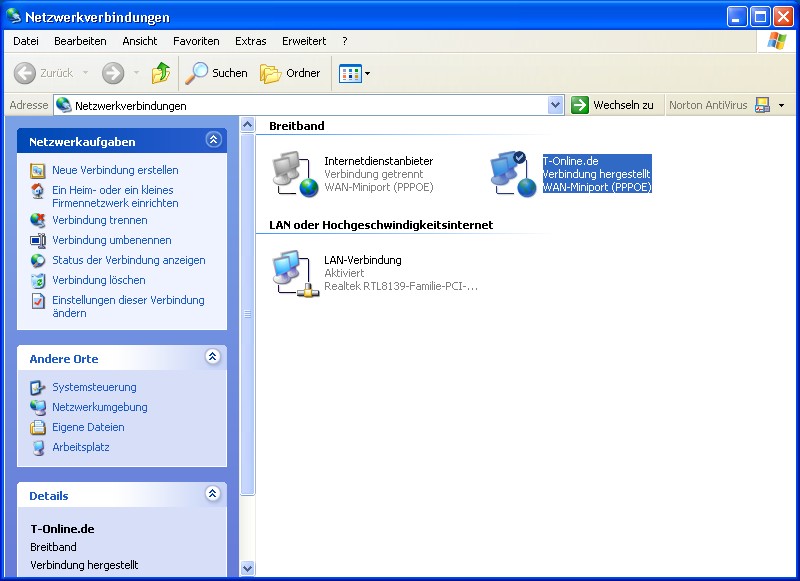800x581 pixels.
Task: Open the views (Ansichten) dropdown button
Action: [x=354, y=73]
